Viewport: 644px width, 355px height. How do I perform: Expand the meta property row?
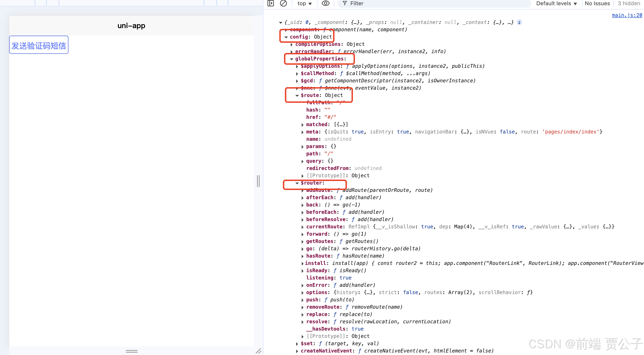tap(303, 132)
